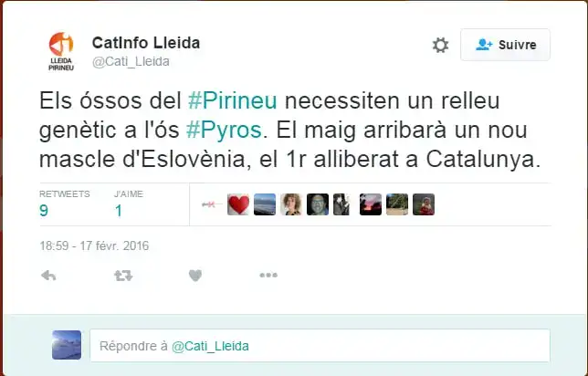Click the Suivre follow button
The height and width of the screenshot is (376, 588).
tap(505, 45)
